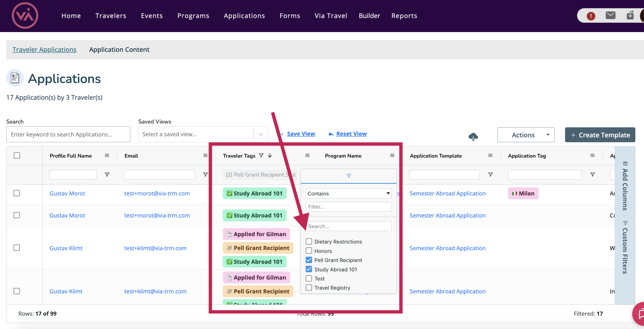Click the cloud download export icon

point(473,137)
